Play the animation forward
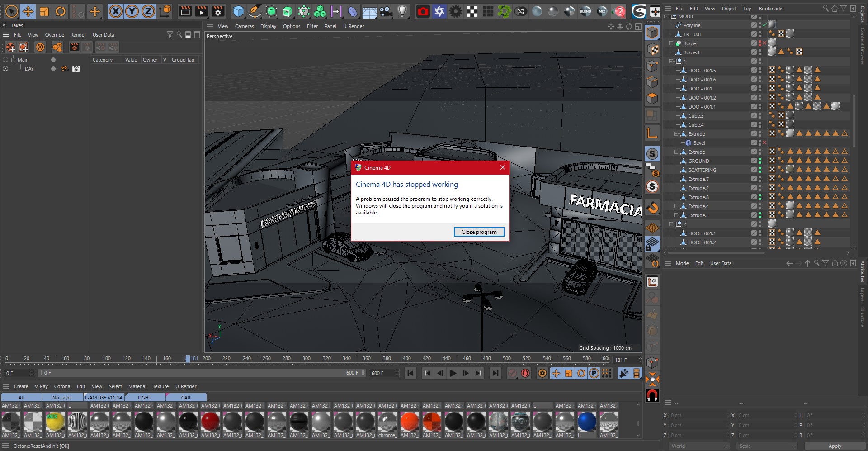 point(453,373)
